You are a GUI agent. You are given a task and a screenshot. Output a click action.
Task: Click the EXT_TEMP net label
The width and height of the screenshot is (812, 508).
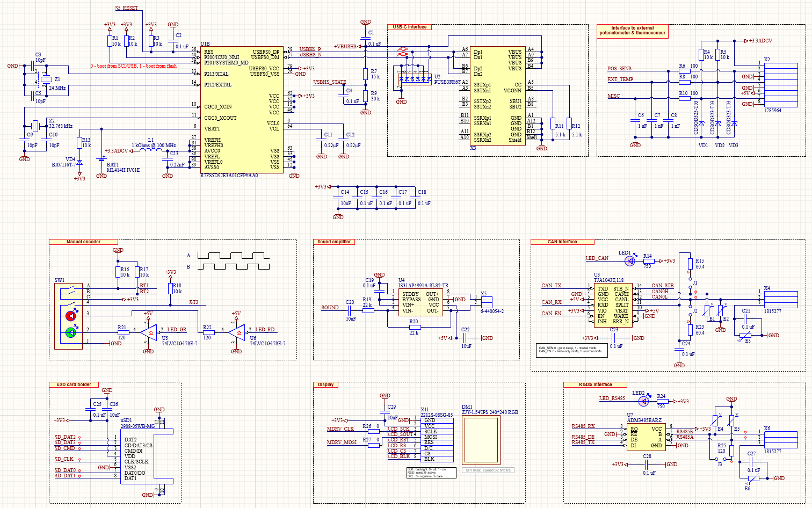point(620,79)
